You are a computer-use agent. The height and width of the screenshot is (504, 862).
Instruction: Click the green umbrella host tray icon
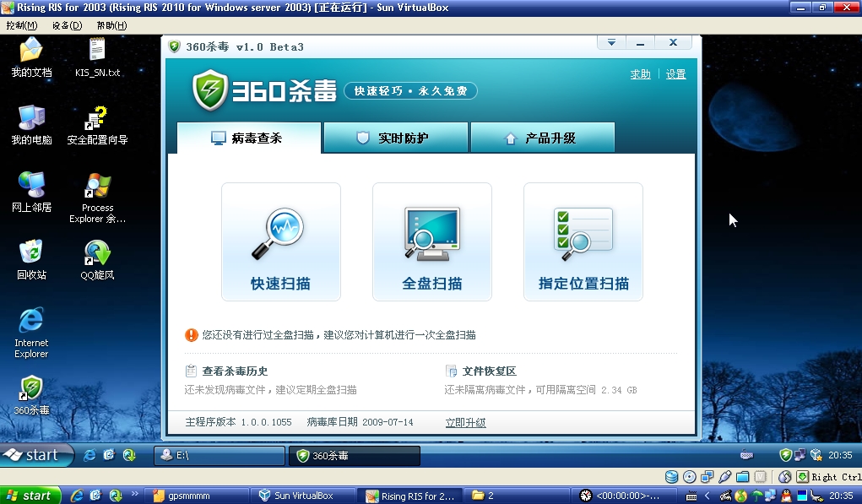pos(757,496)
